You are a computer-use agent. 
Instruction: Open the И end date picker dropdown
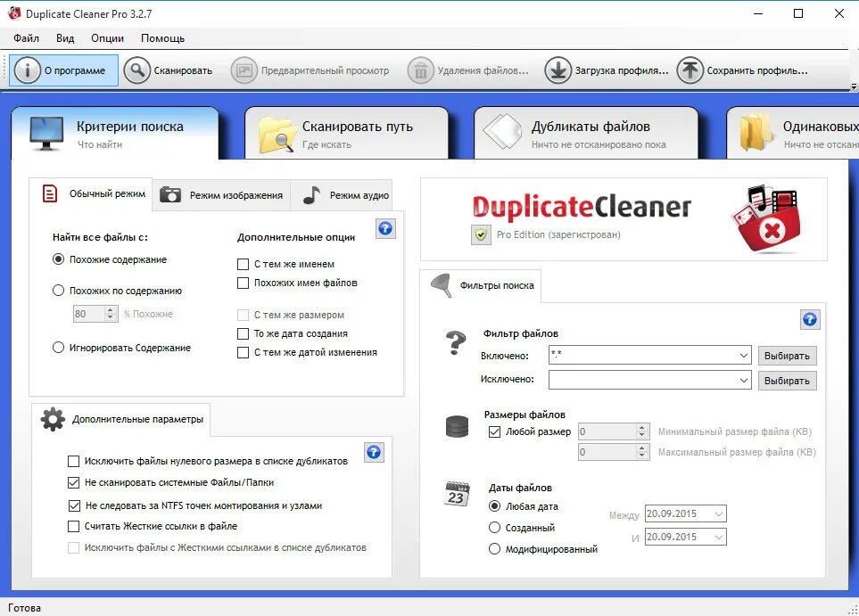click(719, 538)
